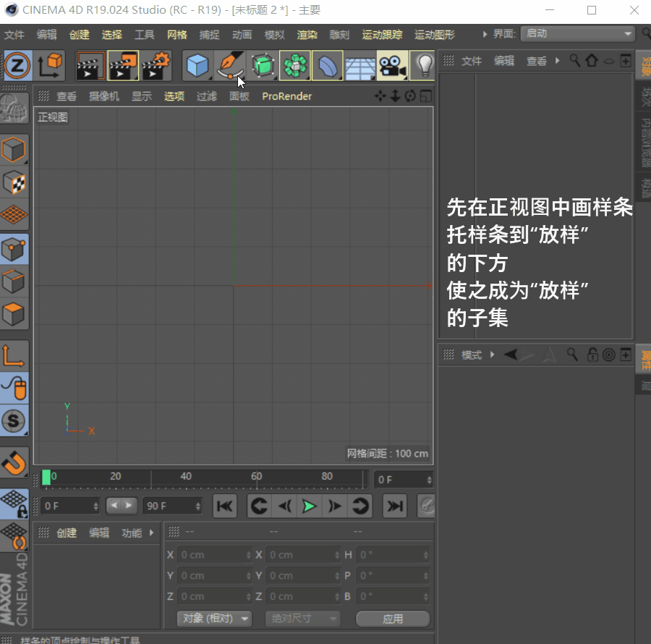Expand more items after 功能 menu
The image size is (651, 644).
152,533
